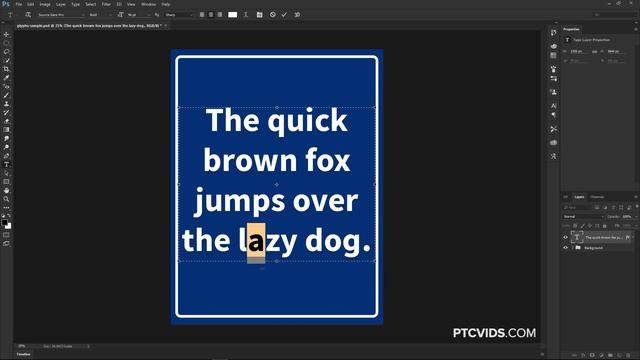
Task: Hide the Background group via eye icon
Action: [x=566, y=248]
